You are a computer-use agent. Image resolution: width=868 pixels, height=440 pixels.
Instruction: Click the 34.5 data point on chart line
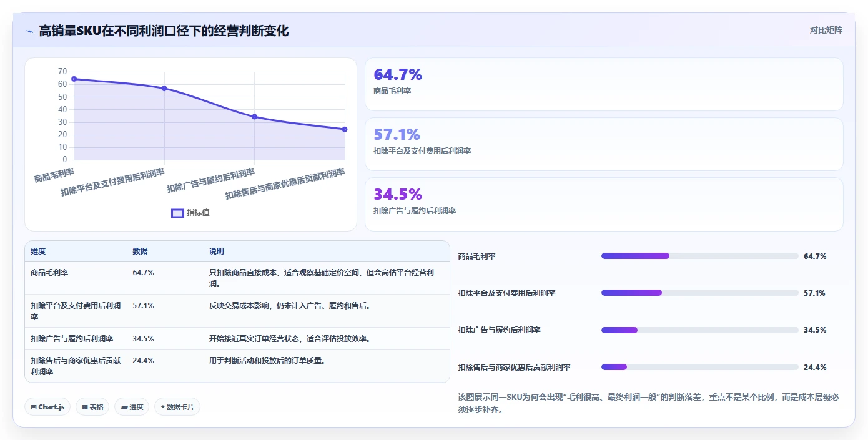[254, 117]
